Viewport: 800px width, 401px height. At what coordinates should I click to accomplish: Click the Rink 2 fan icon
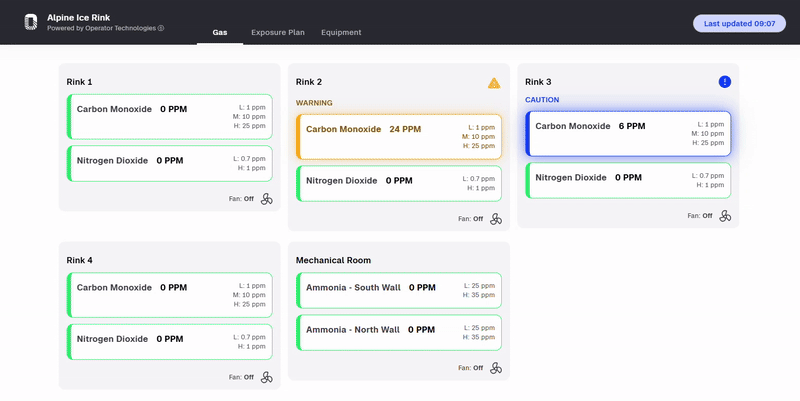coord(496,219)
